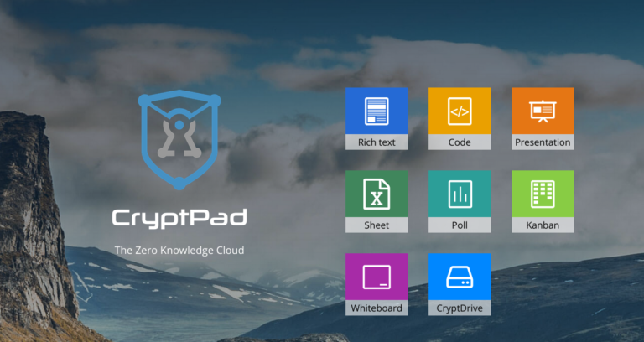The width and height of the screenshot is (644, 342).
Task: Select the "Code" label under the orange tile
Action: point(460,142)
